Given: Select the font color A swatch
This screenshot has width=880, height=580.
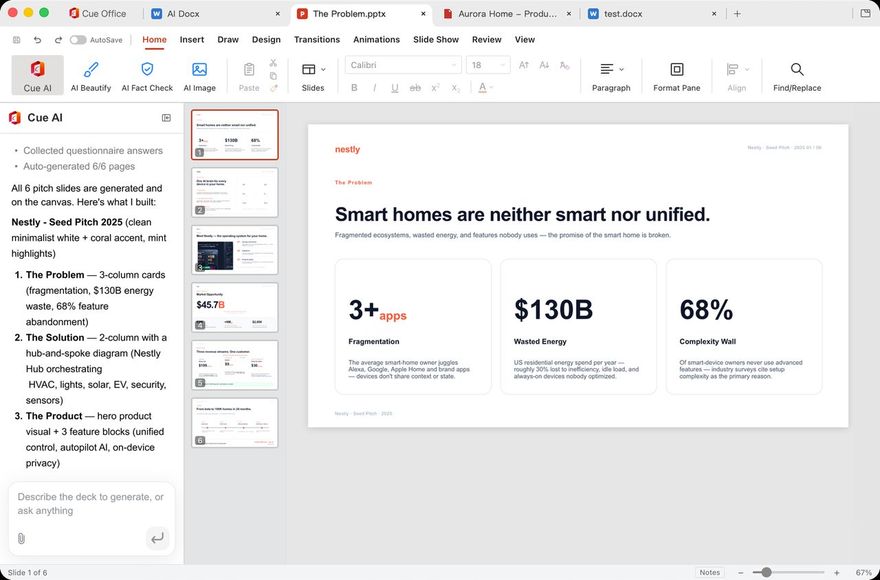Looking at the screenshot, I should point(482,88).
